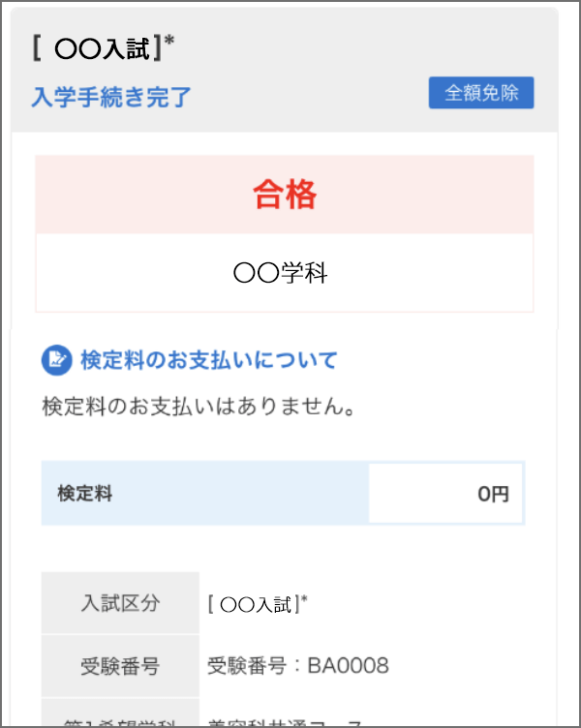
Task: Click the exam number BA0008
Action: pos(348,666)
